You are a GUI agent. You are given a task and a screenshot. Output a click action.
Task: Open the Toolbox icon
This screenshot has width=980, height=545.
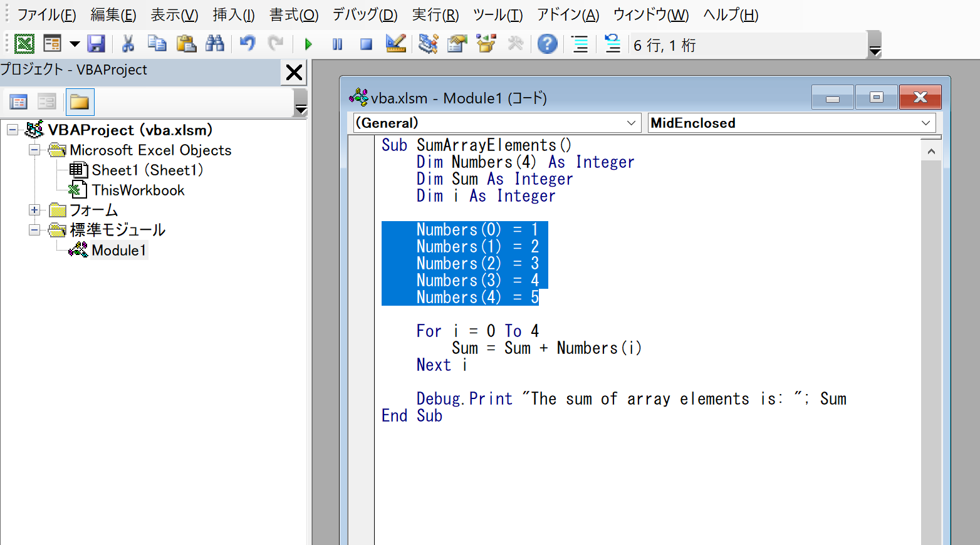pyautogui.click(x=515, y=44)
